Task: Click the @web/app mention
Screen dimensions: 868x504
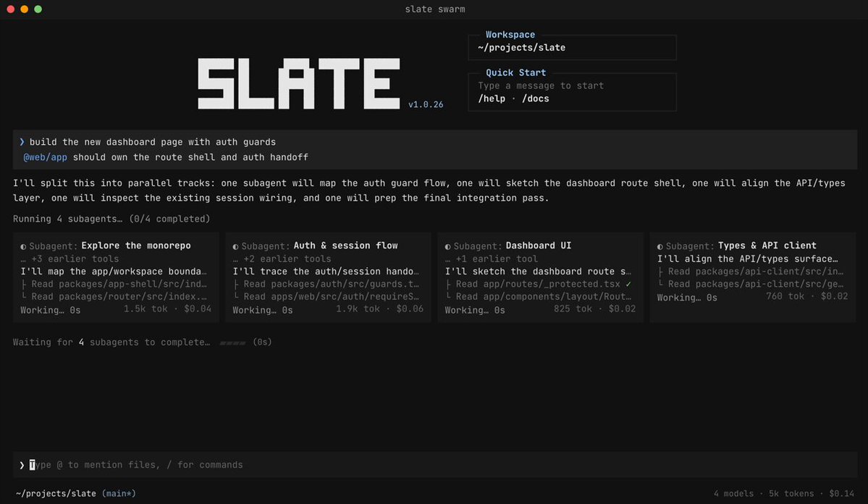Action: (45, 157)
